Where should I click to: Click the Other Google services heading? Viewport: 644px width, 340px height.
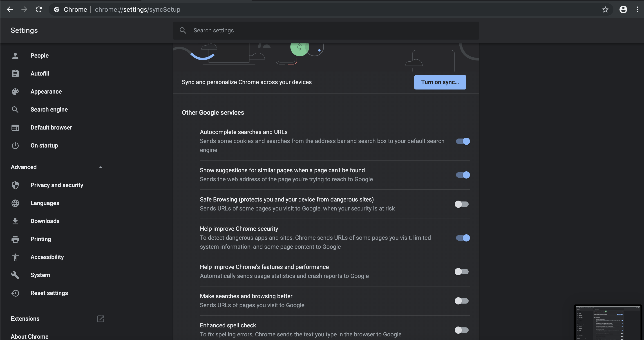coord(213,112)
